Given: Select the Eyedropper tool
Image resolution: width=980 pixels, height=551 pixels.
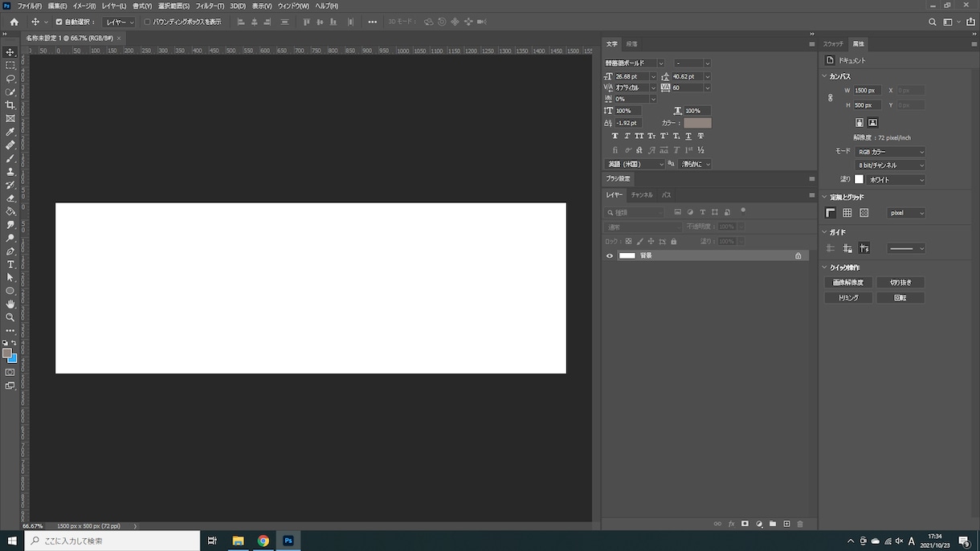Looking at the screenshot, I should [10, 132].
